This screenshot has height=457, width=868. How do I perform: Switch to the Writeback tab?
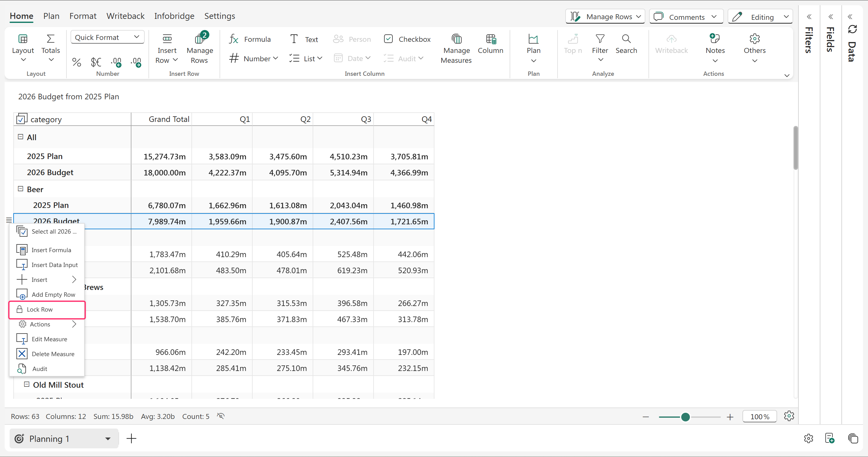(125, 16)
